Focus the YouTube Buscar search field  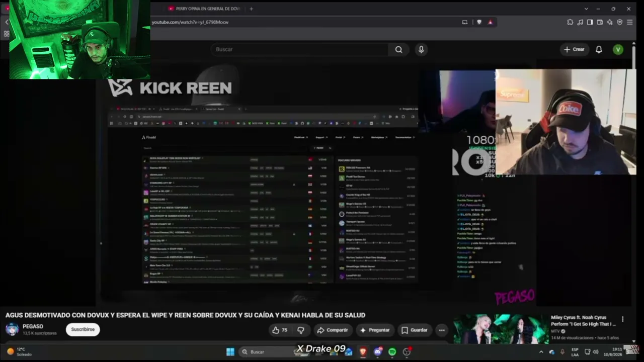pyautogui.click(x=299, y=49)
